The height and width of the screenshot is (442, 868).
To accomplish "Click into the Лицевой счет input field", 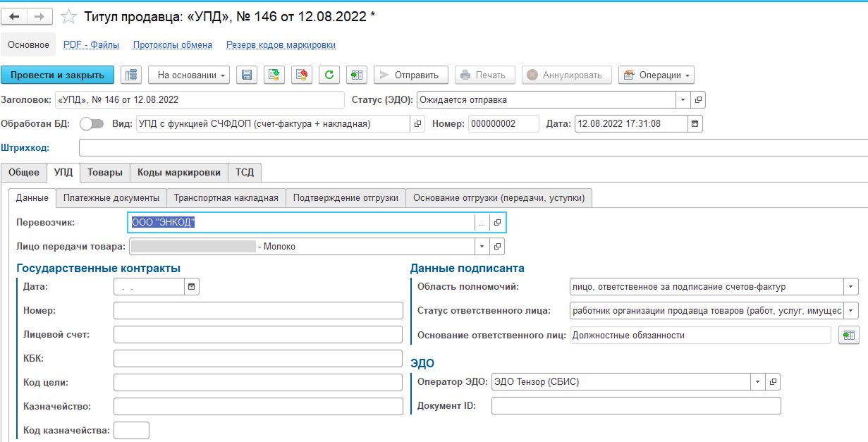I will [x=258, y=334].
